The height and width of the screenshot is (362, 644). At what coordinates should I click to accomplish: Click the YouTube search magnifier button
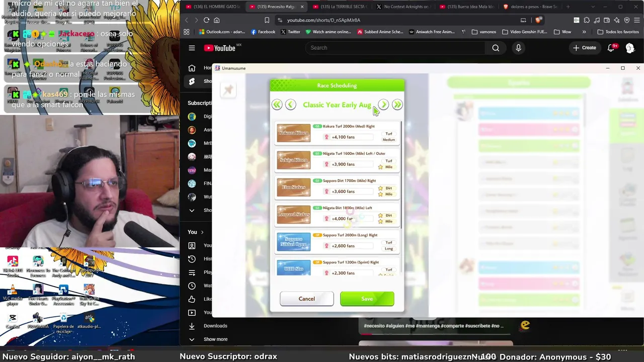point(496,48)
